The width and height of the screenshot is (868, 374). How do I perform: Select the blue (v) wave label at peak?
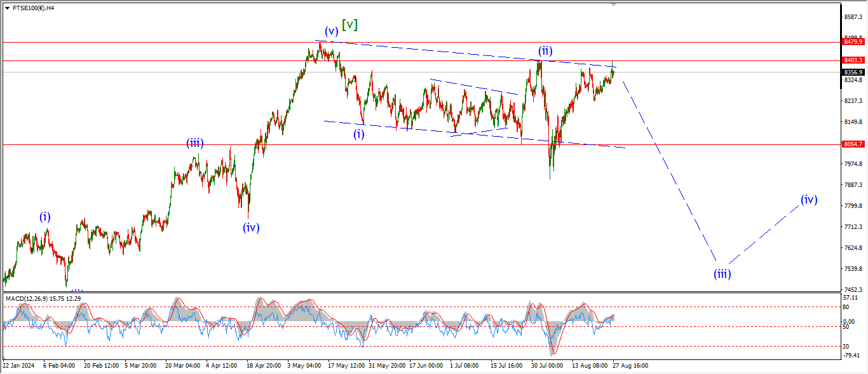331,31
